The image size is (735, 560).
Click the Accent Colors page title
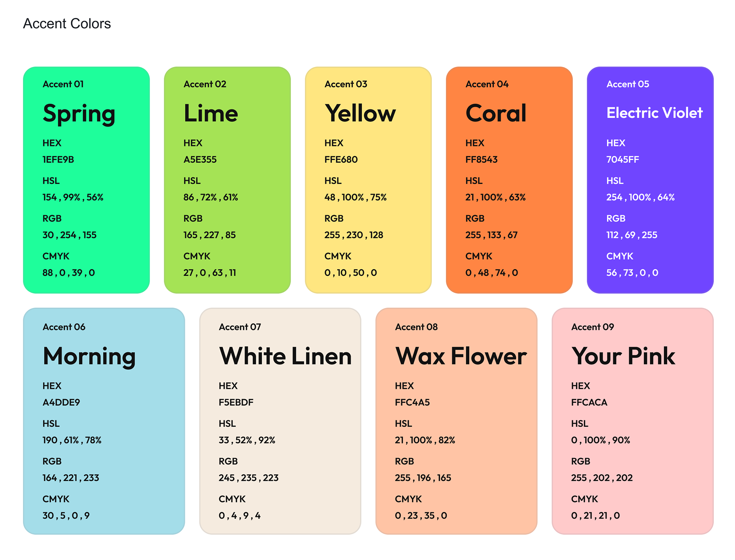[67, 24]
